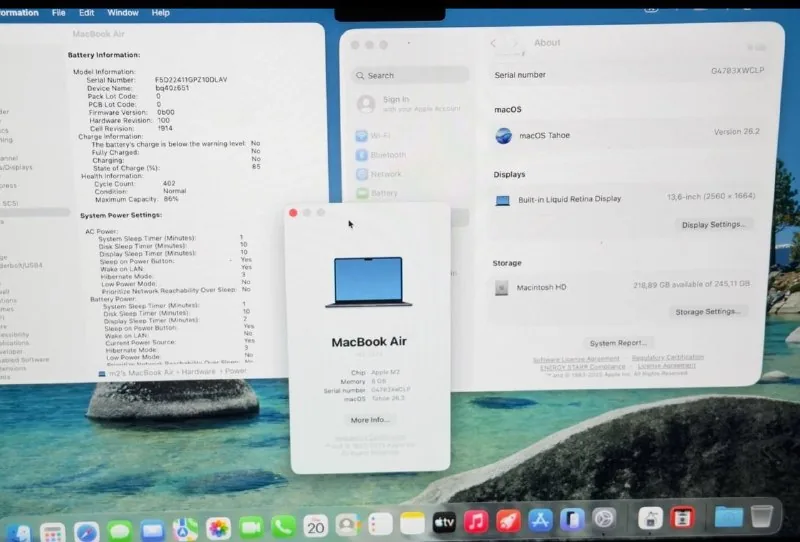Click the Macintosh HD drive icon
The height and width of the screenshot is (542, 800).
[502, 288]
